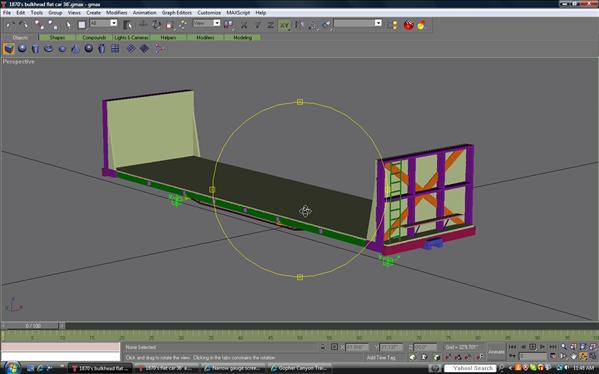This screenshot has width=599, height=374.
Task: Click the Unlink Selection tool icon
Action: (x=53, y=25)
